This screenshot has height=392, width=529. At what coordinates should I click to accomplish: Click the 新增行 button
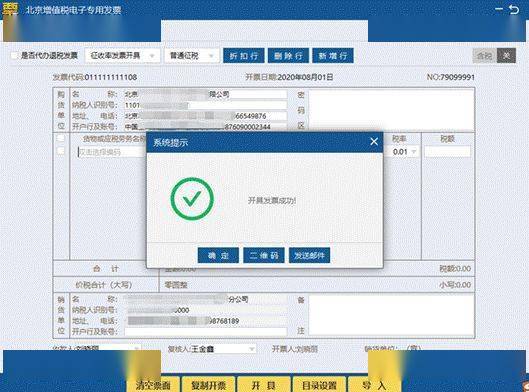[x=333, y=56]
